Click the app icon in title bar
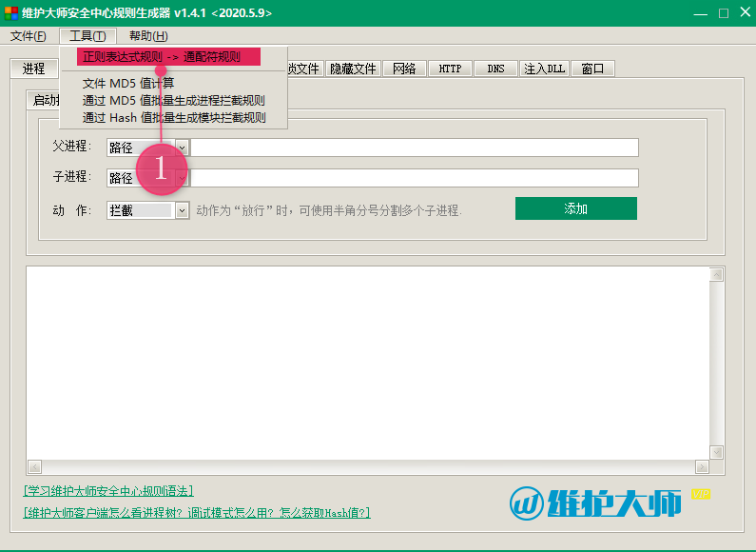Image resolution: width=756 pixels, height=552 pixels. point(11,13)
